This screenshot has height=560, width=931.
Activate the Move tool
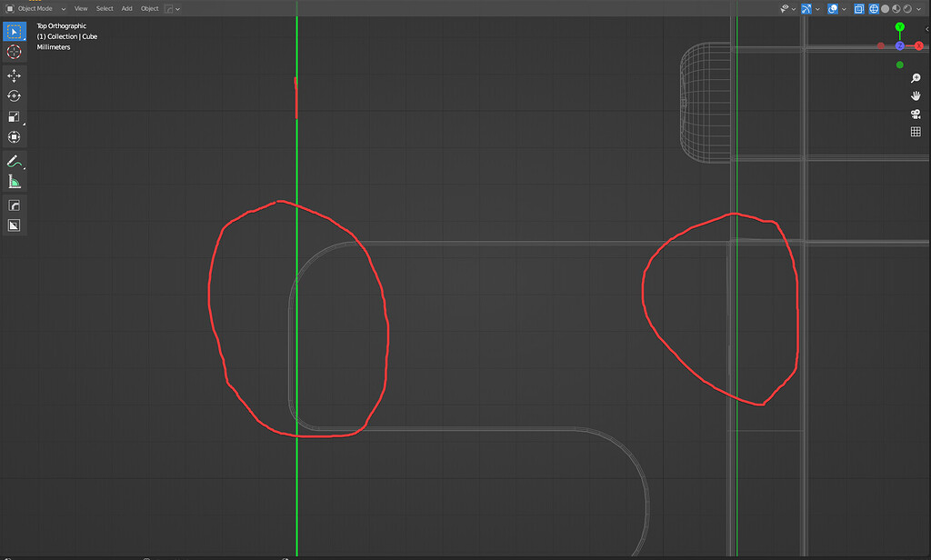[x=15, y=76]
